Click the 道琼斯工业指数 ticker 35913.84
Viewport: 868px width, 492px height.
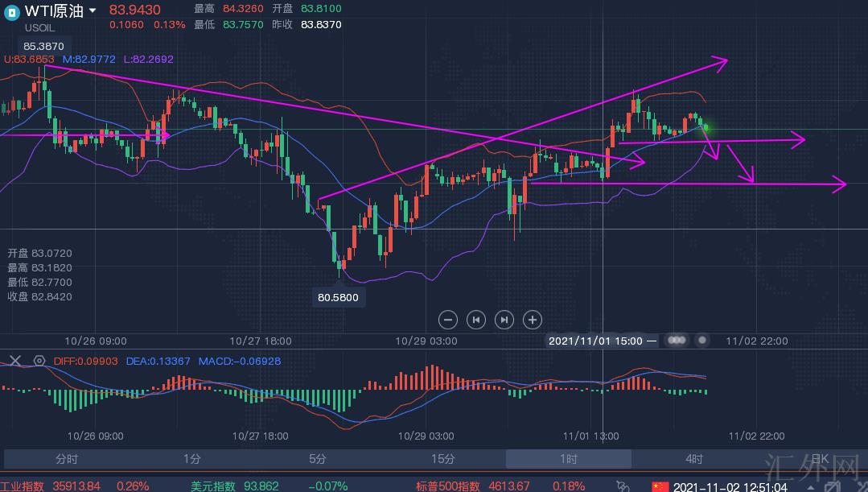click(x=76, y=486)
